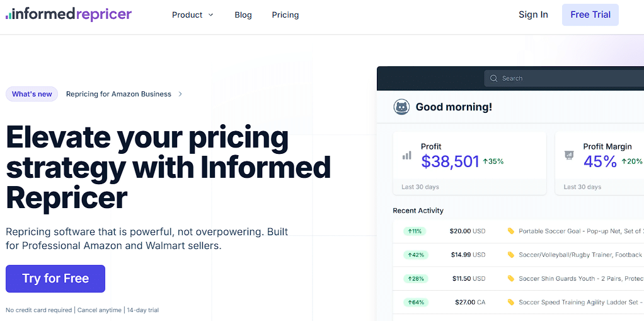Click the Recent Activity heading
This screenshot has height=321, width=644.
tap(418, 211)
